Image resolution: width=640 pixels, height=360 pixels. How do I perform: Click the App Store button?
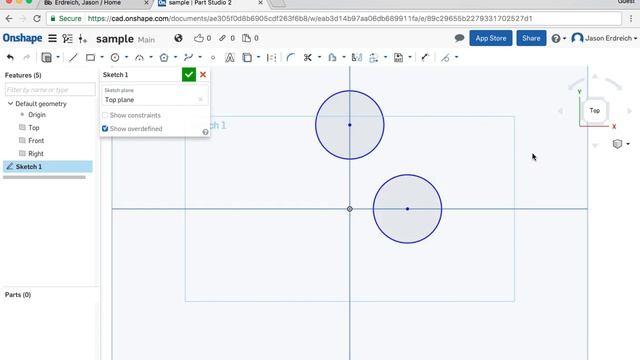tap(491, 38)
